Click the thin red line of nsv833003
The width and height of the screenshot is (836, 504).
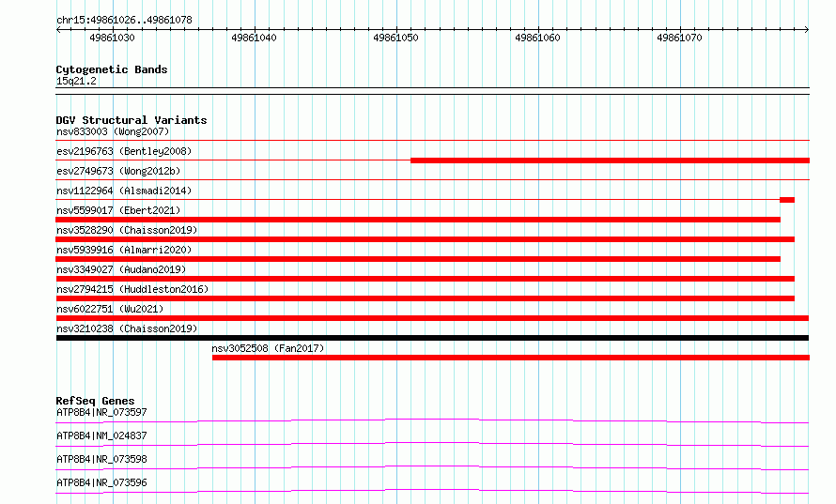(x=432, y=141)
